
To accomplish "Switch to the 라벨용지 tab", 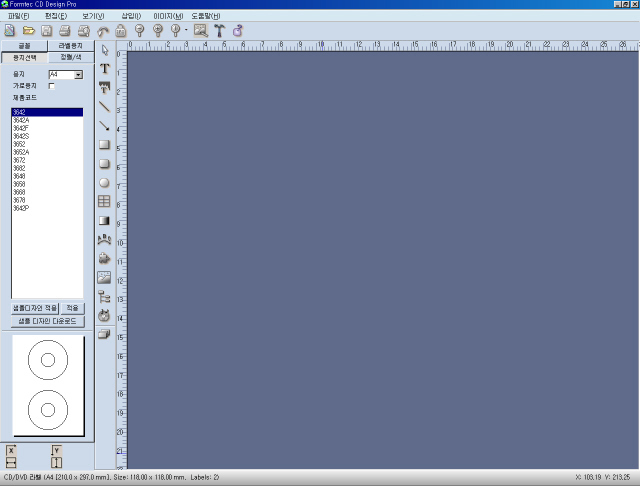I will (x=70, y=46).
